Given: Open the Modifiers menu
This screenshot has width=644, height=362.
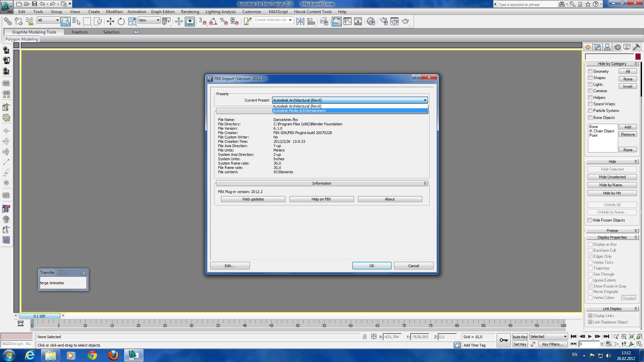Looking at the screenshot, I should click(114, 11).
